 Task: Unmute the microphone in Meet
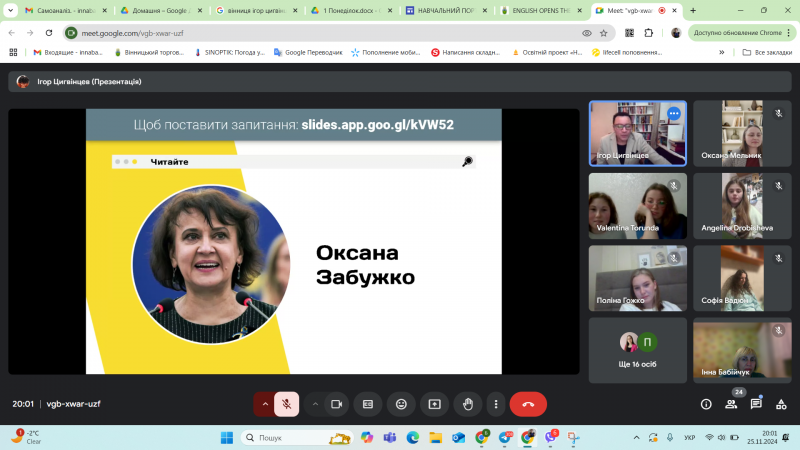pyautogui.click(x=286, y=404)
